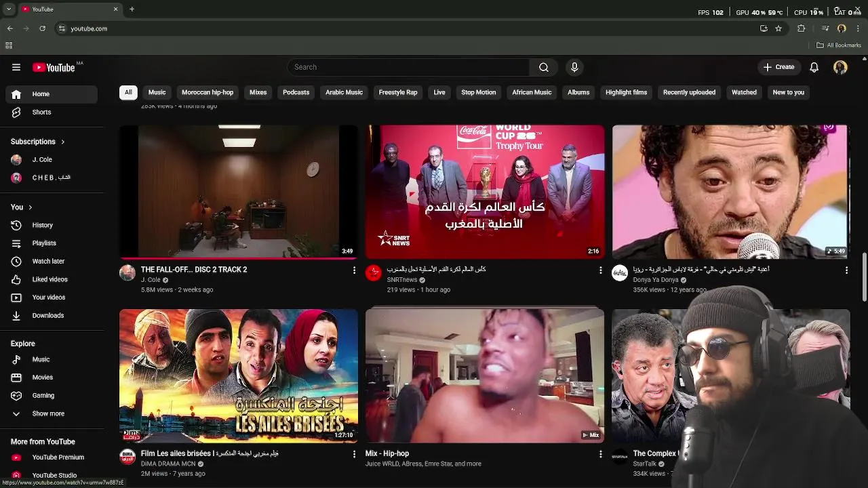Image resolution: width=868 pixels, height=488 pixels.
Task: Select the Highlight films chip
Action: click(x=627, y=92)
